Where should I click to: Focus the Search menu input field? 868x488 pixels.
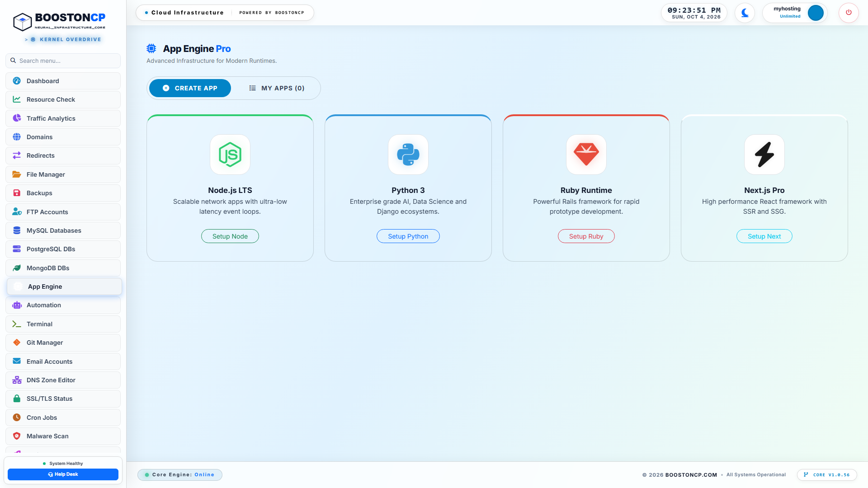pyautogui.click(x=63, y=61)
